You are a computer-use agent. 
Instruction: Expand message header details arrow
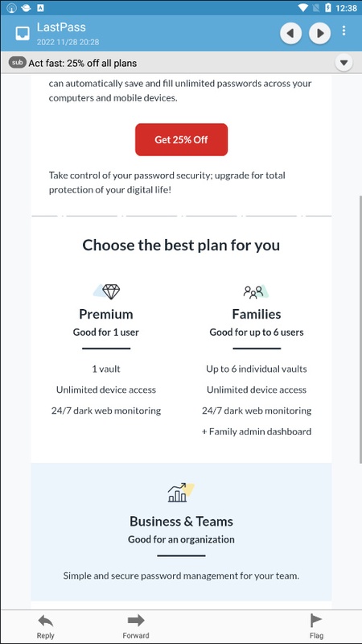(344, 63)
